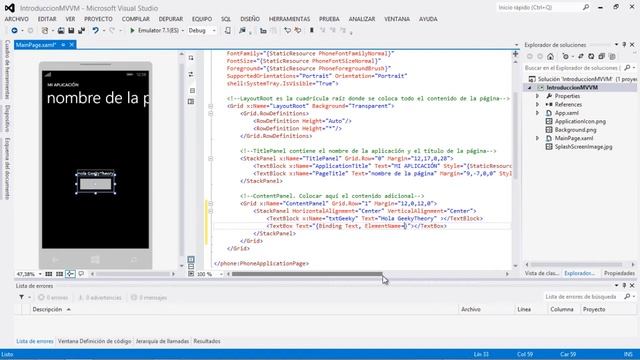Screen dimensions: 640x360
Task: Click the uncomment selection toolbar icon
Action: pos(298,31)
